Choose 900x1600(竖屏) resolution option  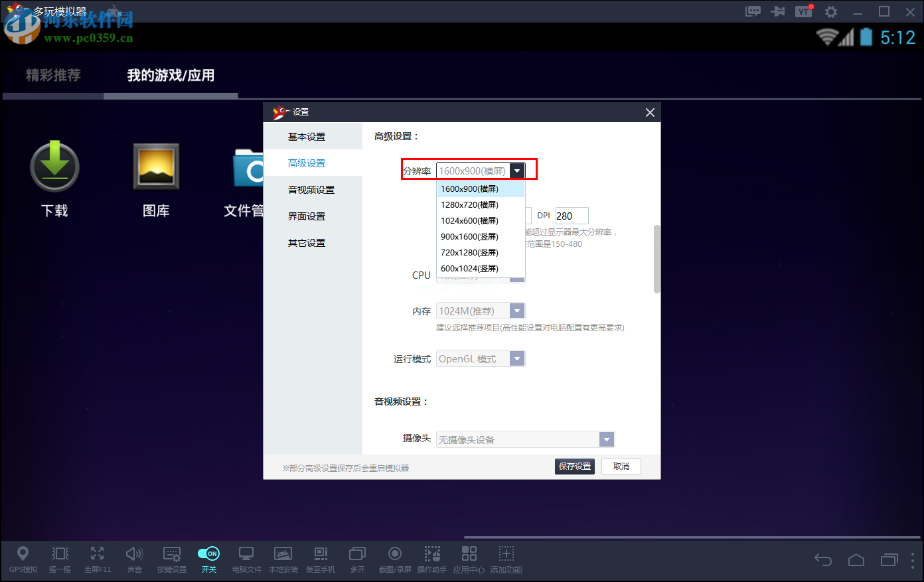click(x=481, y=237)
